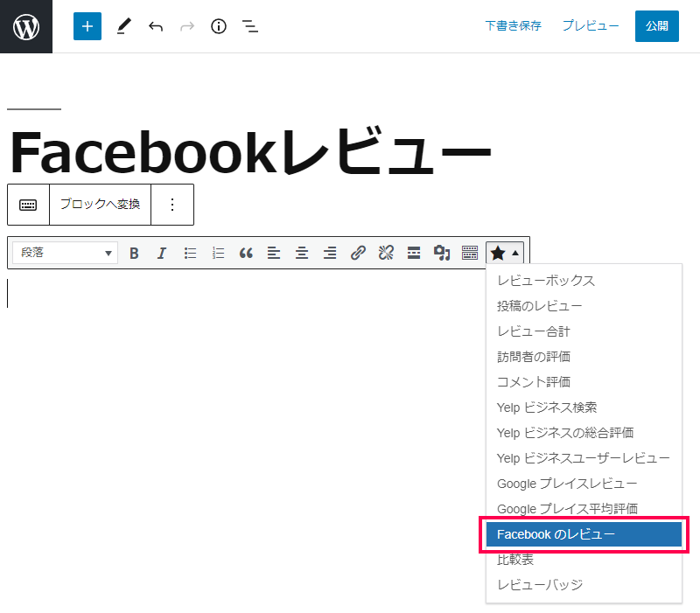Apply blockquote formatting

[x=246, y=253]
